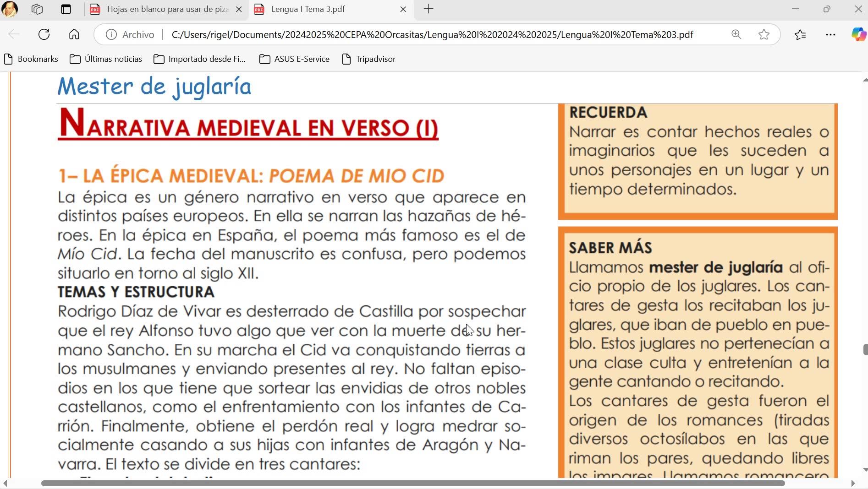The height and width of the screenshot is (489, 868).
Task: Add this page to favorites star
Action: [764, 34]
